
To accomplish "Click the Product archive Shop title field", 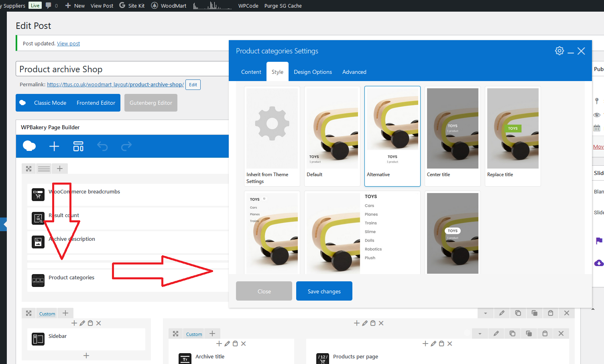I will 122,69.
